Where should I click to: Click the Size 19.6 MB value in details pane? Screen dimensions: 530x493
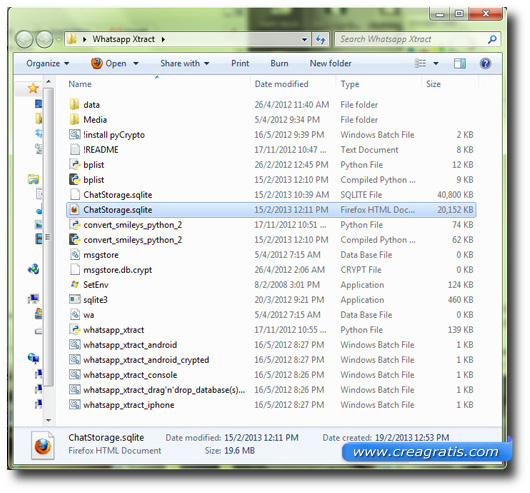[239, 450]
